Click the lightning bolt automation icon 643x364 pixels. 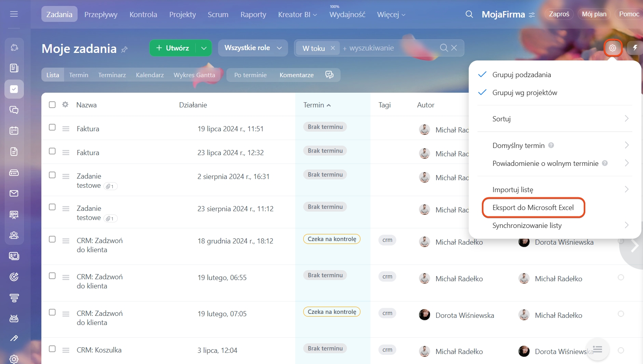(x=635, y=48)
